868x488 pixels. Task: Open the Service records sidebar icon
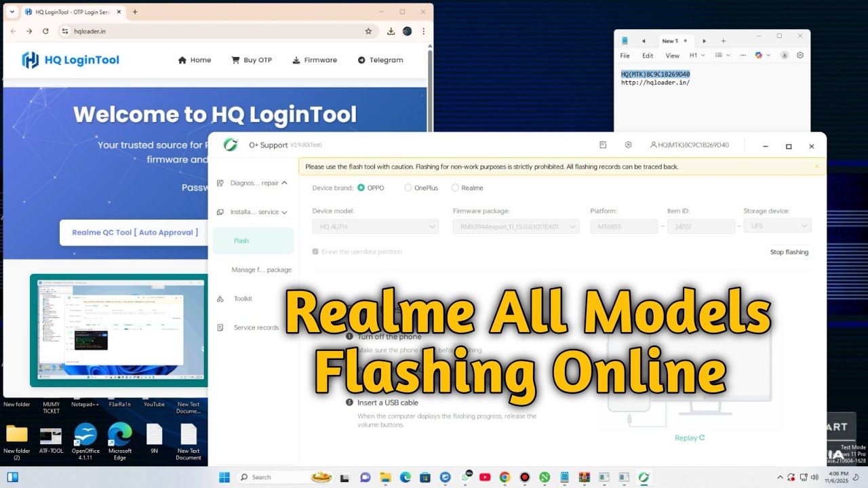coord(220,327)
